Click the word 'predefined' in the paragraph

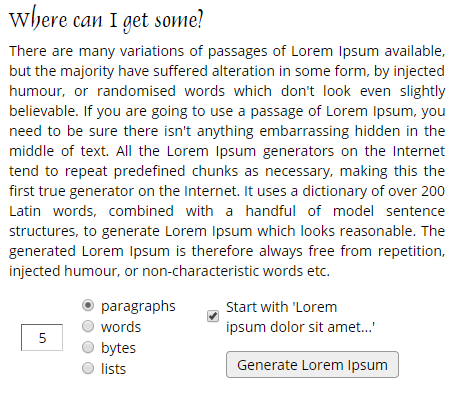click(149, 172)
